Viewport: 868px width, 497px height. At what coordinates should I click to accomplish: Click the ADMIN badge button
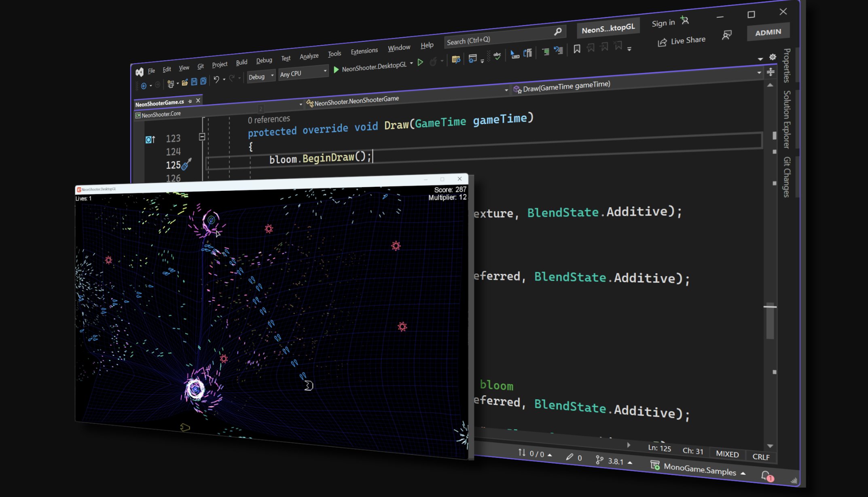[x=768, y=32]
